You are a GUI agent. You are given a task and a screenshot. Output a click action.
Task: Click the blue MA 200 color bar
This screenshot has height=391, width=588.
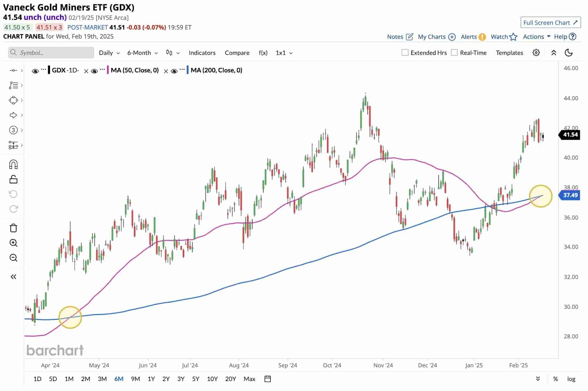point(187,70)
